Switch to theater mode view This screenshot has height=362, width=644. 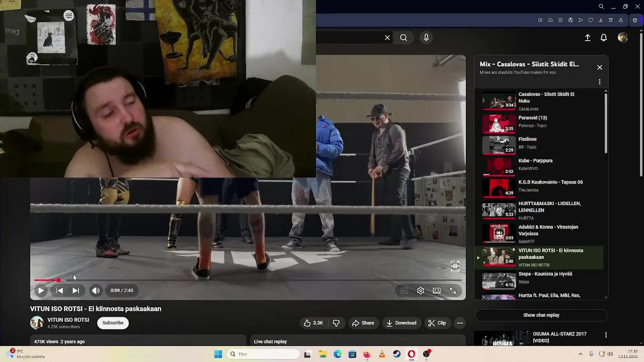click(x=437, y=291)
